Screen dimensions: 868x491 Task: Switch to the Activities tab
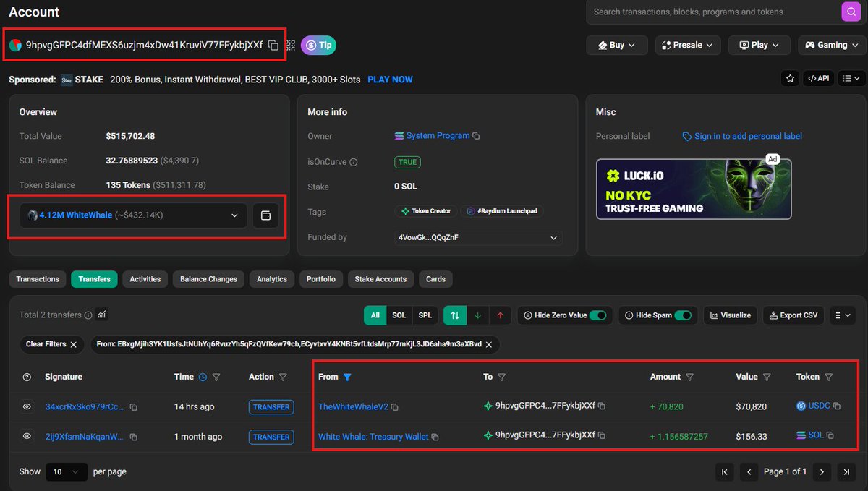pos(145,279)
